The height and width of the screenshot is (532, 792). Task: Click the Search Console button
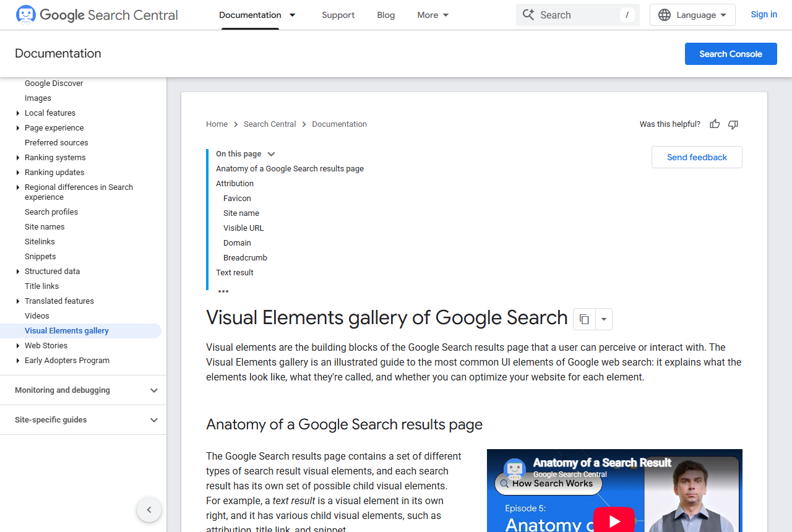[731, 54]
